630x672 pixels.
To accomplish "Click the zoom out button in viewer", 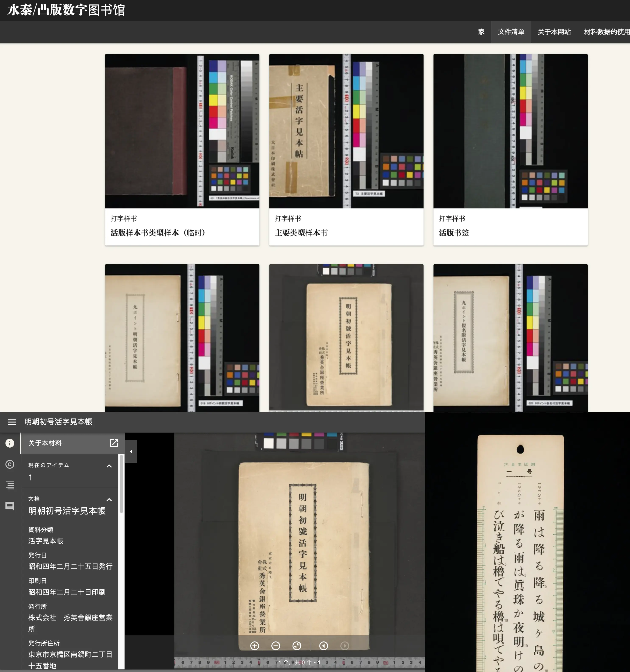I will pos(276,646).
